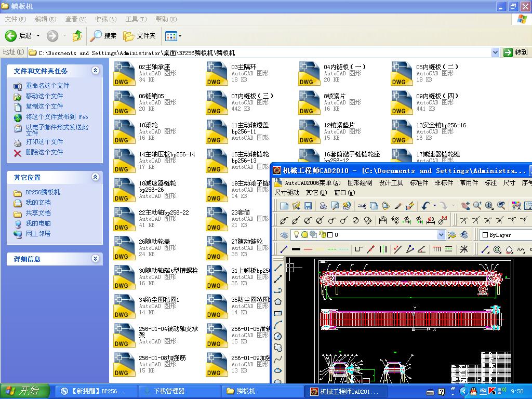Viewport: 532px width, 399px height.
Task: Open the Undo history dropdown arrow
Action: click(433, 205)
